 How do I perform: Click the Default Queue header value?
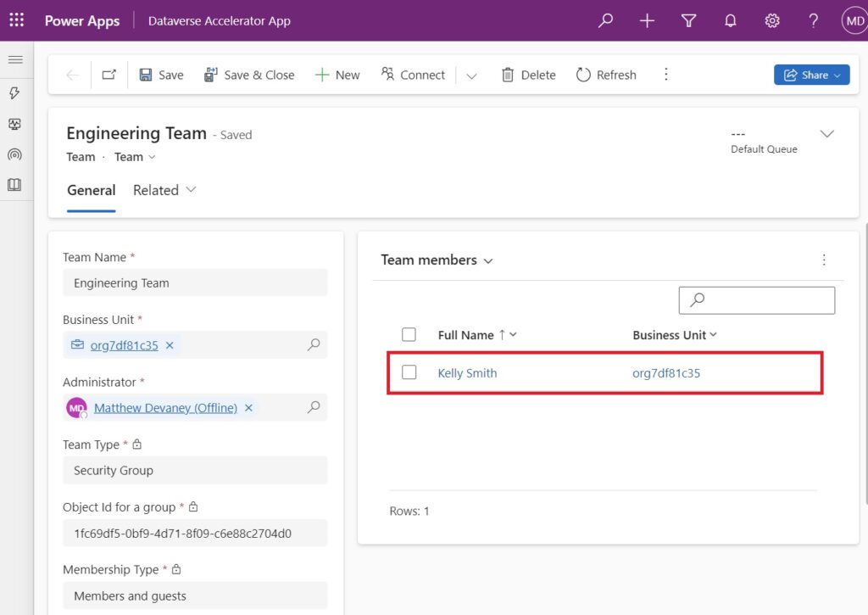[x=738, y=134]
